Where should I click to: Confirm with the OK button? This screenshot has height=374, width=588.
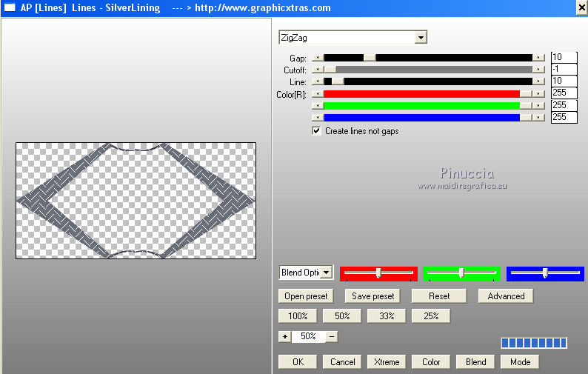point(298,362)
